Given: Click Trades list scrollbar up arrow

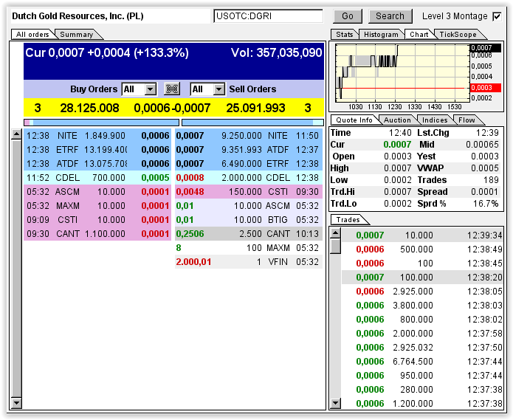Looking at the screenshot, I should click(x=335, y=233).
